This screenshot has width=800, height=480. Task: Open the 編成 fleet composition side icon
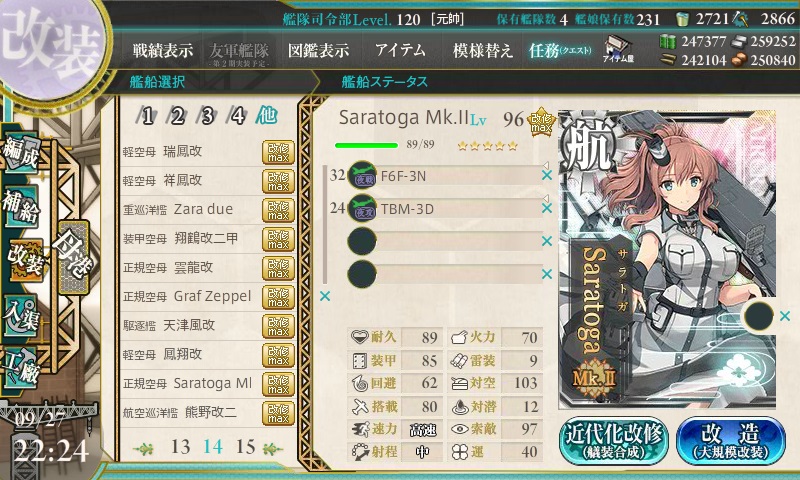coord(21,153)
